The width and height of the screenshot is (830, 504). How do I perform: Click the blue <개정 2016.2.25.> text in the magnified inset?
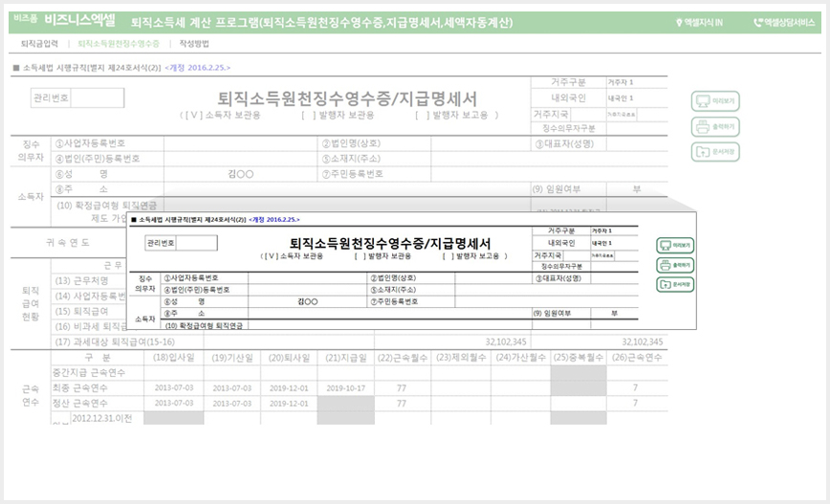point(274,219)
